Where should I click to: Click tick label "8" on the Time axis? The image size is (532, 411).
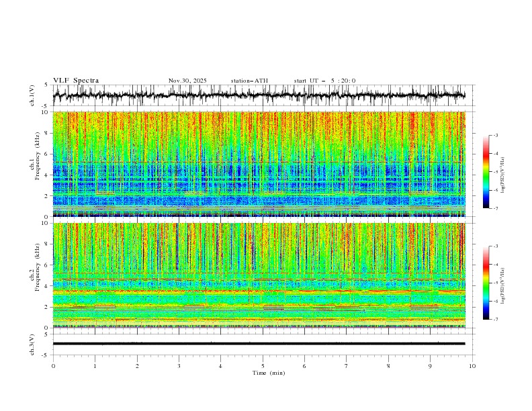388,366
